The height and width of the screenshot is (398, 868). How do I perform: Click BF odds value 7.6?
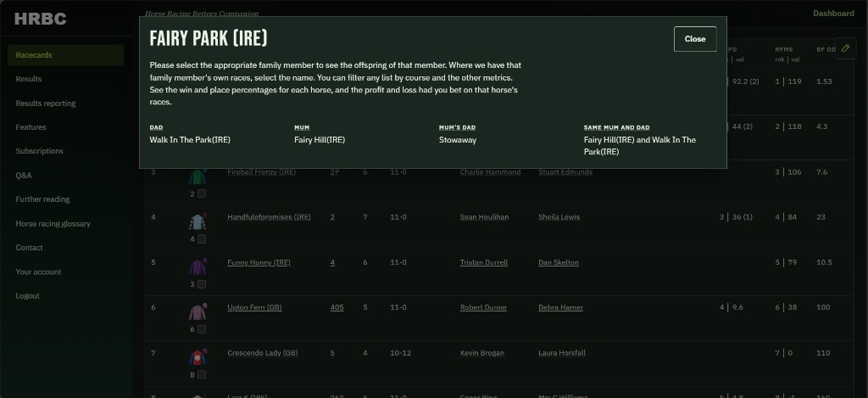pyautogui.click(x=822, y=171)
